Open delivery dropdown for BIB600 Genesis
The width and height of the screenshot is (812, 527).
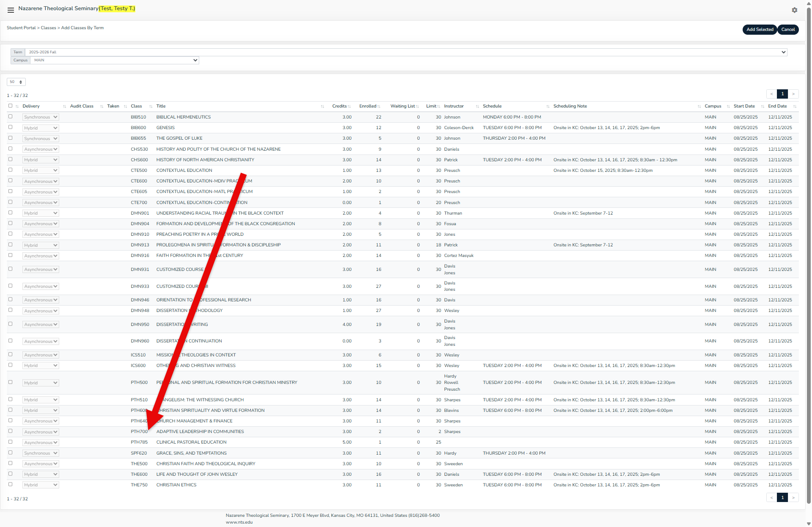41,128
